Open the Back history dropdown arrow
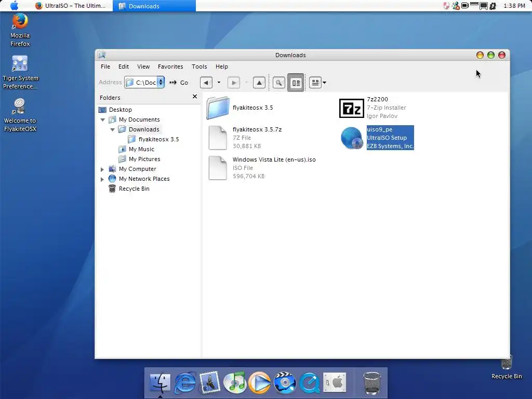This screenshot has width=532, height=399. point(219,83)
